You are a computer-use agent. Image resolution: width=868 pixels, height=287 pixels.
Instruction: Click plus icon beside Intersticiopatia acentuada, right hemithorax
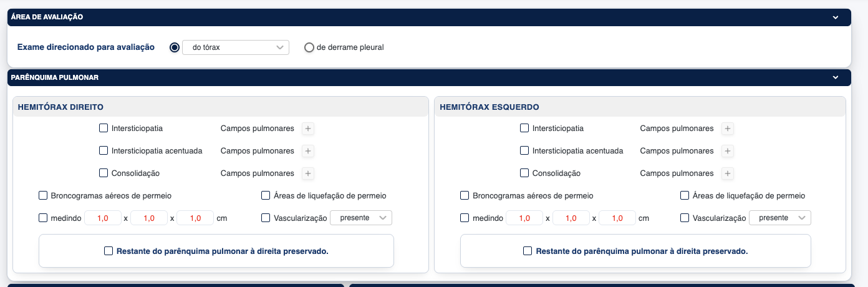point(309,151)
